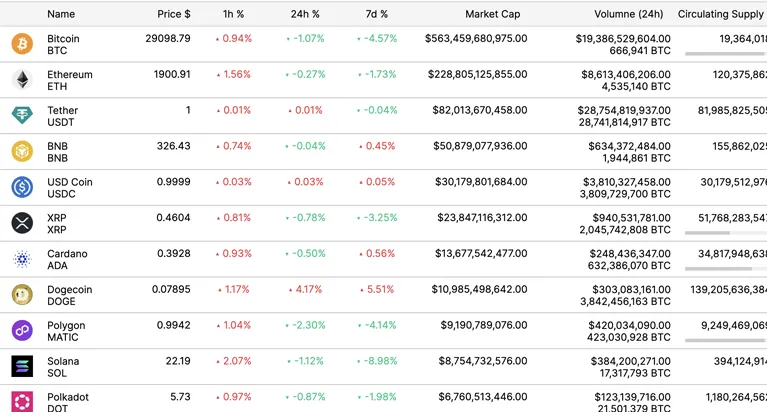Click the Cardano ADA logo
767x412 pixels.
(22, 259)
